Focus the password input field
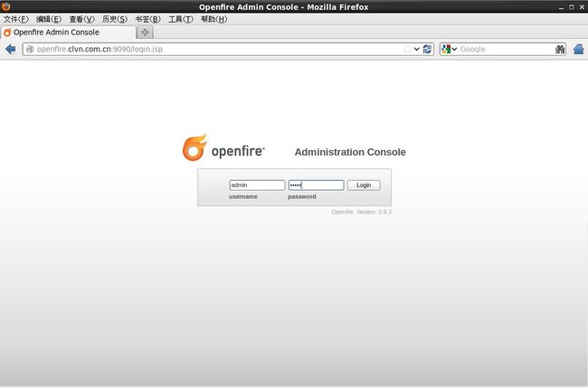Image resolution: width=588 pixels, height=389 pixels. pos(316,185)
